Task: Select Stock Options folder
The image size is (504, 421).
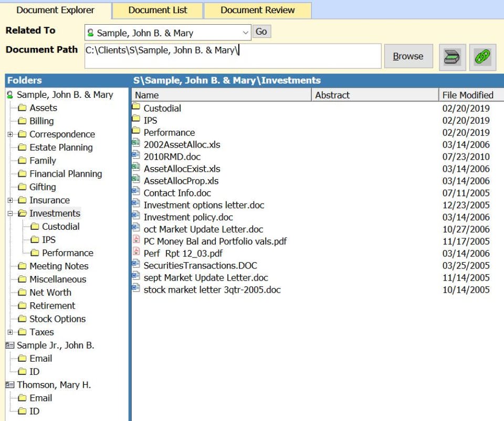Action: [x=58, y=319]
